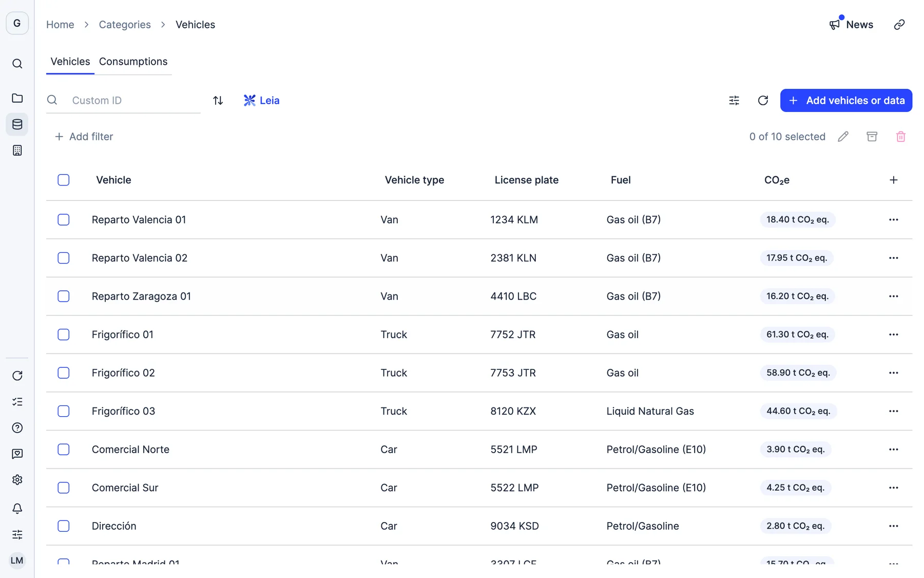Open more options for Reparto Zaragoza 01

[x=893, y=296]
